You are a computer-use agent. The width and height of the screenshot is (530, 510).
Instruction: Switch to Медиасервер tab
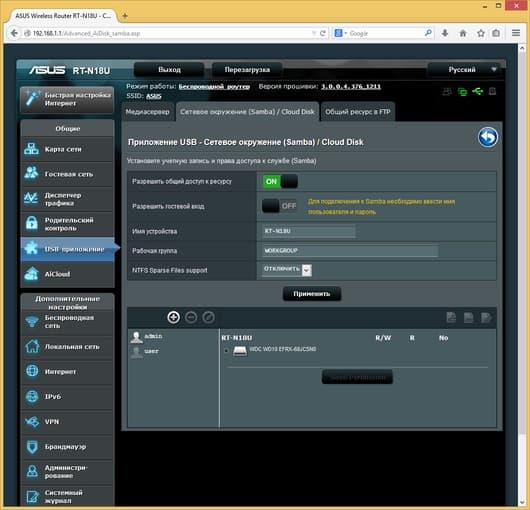coord(147,112)
